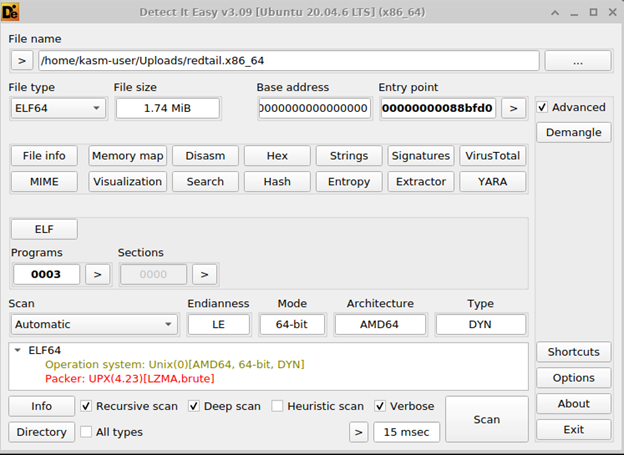Disable the Advanced checkbox

coord(542,108)
